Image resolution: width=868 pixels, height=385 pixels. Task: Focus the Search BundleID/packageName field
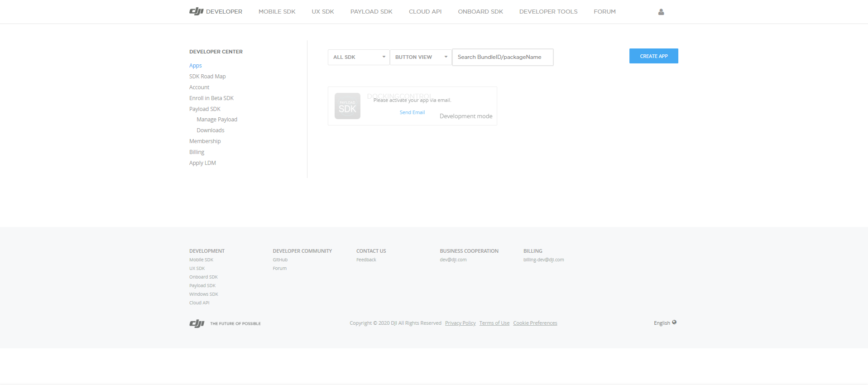click(x=503, y=57)
